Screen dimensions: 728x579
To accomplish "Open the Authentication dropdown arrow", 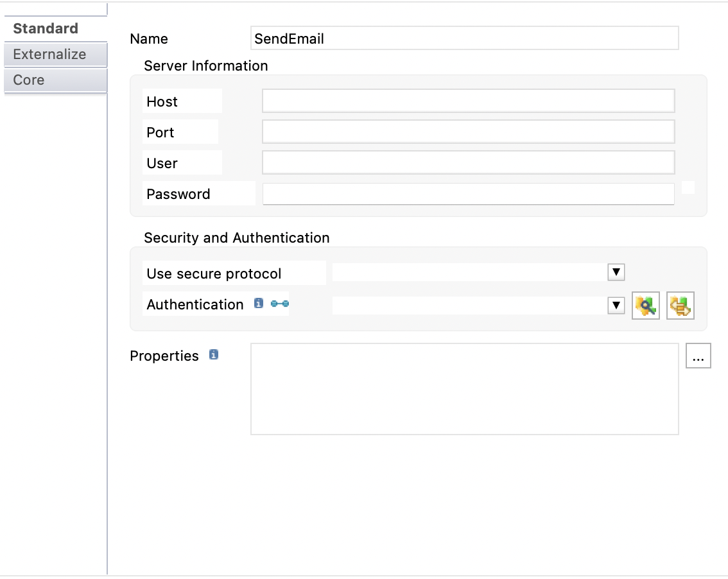I will [x=616, y=306].
